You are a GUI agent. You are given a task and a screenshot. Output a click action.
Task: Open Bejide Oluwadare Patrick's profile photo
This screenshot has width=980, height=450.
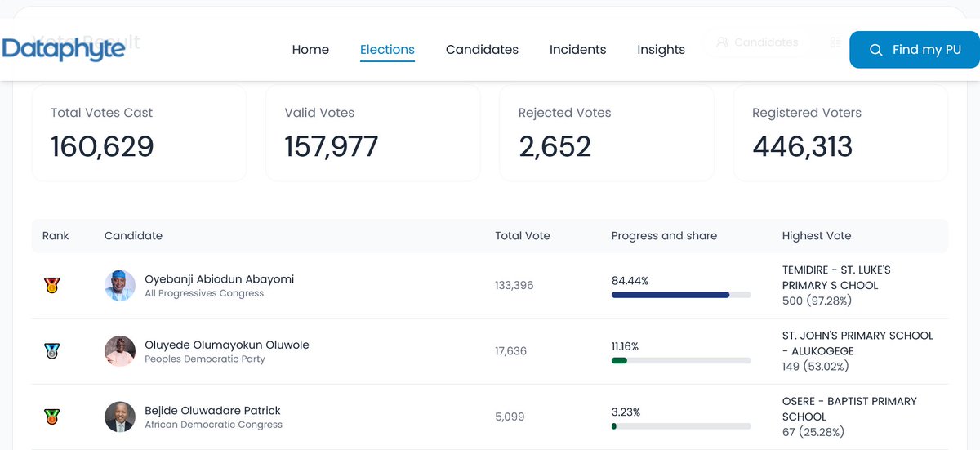pyautogui.click(x=120, y=417)
